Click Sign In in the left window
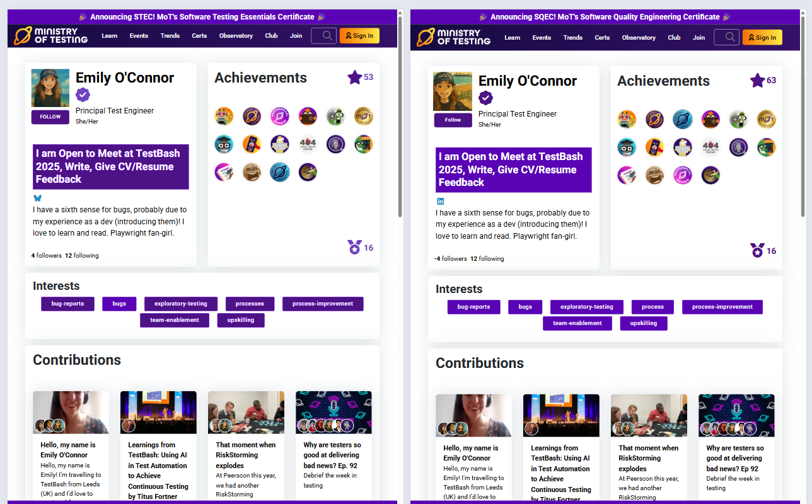This screenshot has height=504, width=812. tap(359, 36)
